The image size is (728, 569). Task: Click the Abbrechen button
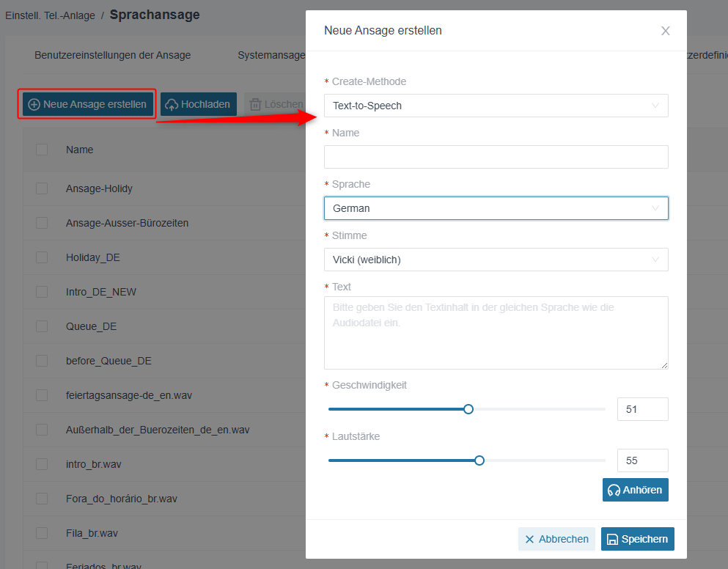[556, 539]
